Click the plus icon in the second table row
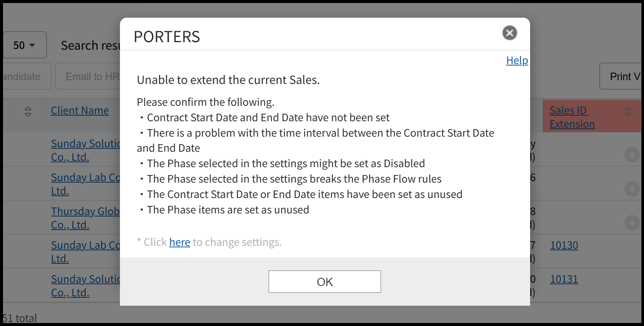644x326 pixels. [x=632, y=189]
